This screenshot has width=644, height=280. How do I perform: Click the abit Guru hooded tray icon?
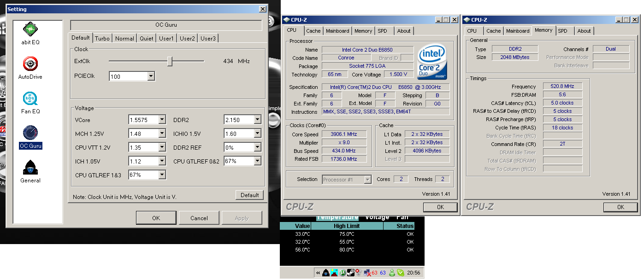coord(326,273)
